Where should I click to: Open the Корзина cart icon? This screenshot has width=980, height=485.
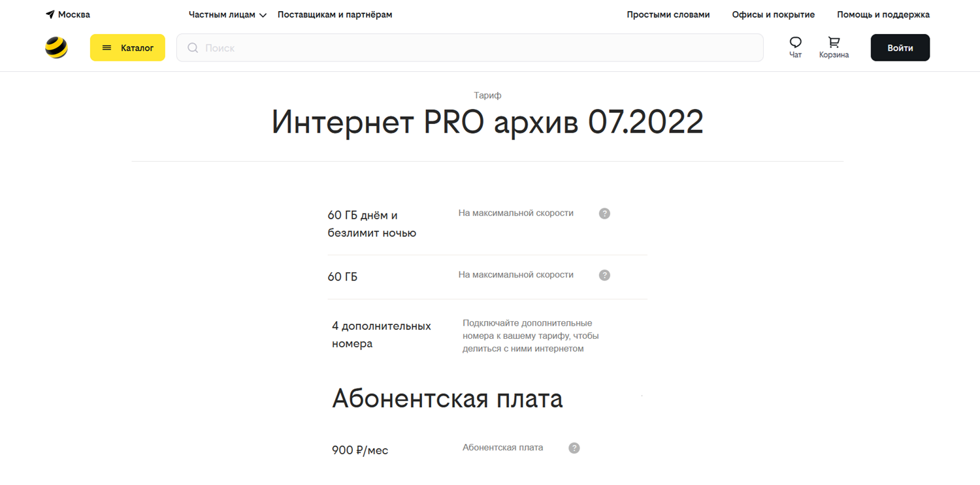coord(834,43)
